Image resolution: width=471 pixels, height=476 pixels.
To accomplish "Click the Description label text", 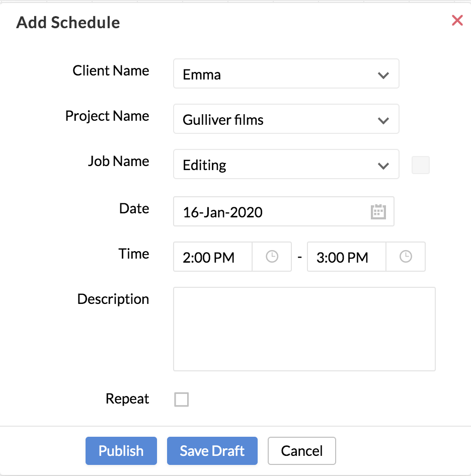I will coord(113,299).
